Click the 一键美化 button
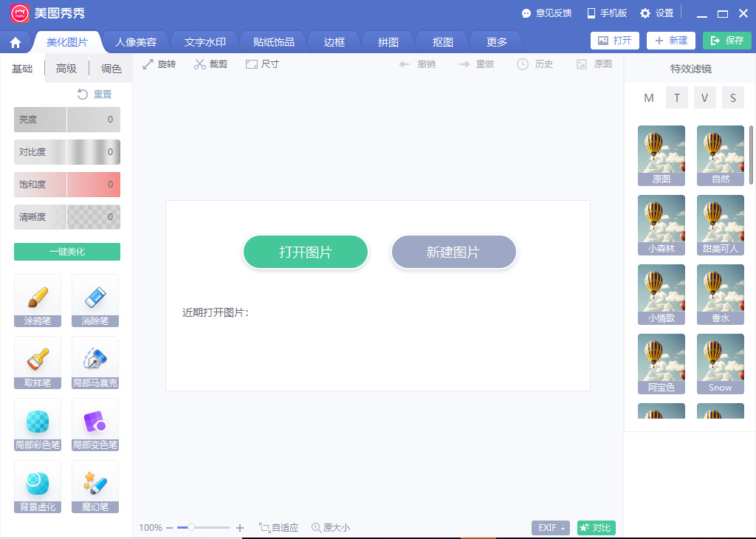Viewport: 756px width, 539px height. click(67, 252)
